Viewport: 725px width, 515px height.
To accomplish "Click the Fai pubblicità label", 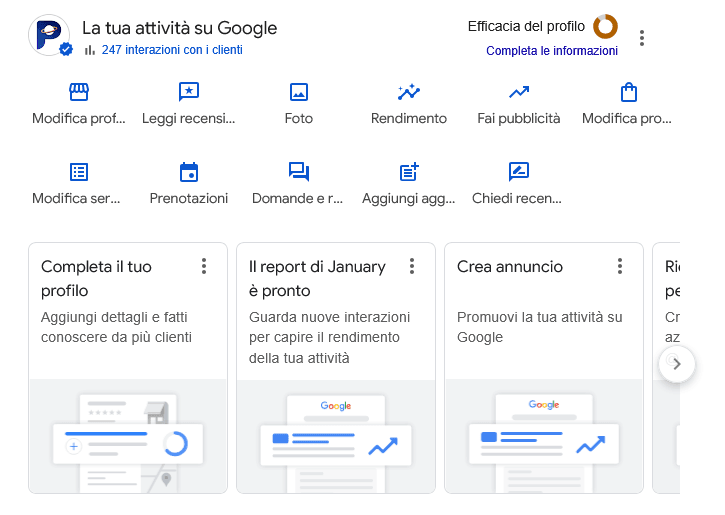I will (519, 119).
